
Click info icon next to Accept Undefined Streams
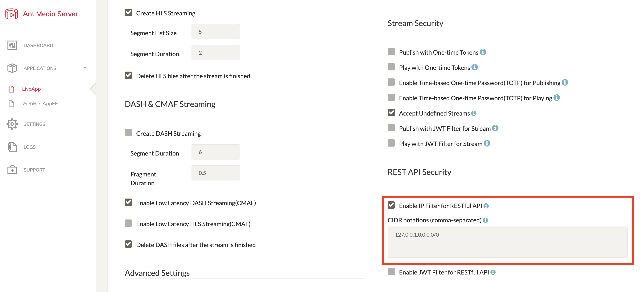[474, 113]
